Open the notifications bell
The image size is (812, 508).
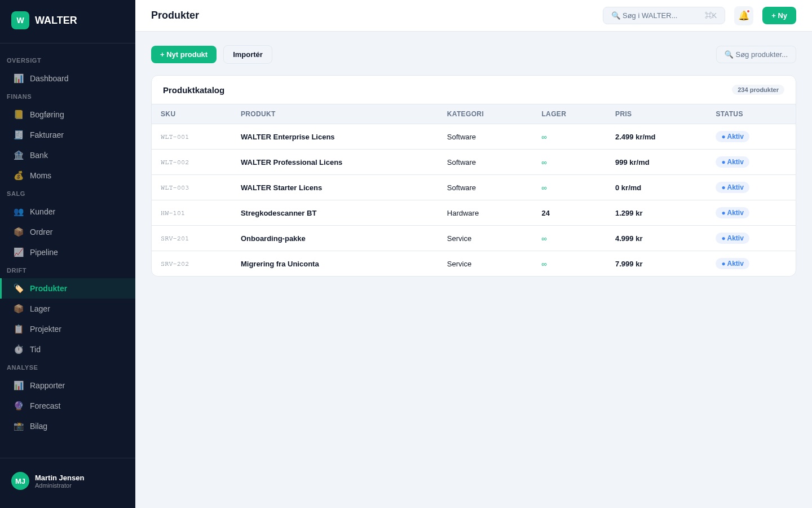coord(744,16)
